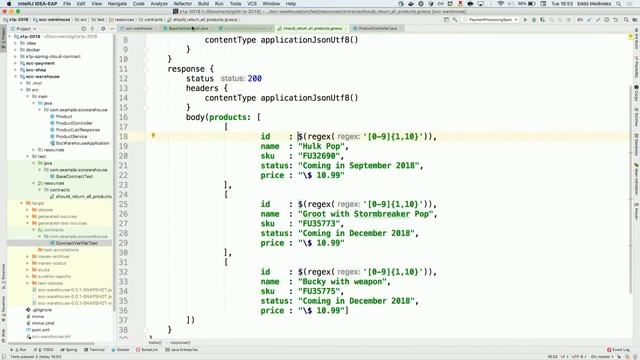Viewport: 640px width, 360px height.
Task: Open the File menu
Action: pos(67,4)
